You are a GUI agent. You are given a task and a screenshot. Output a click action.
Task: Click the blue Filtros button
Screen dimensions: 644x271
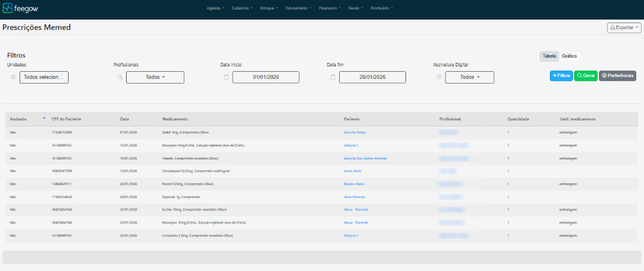point(561,76)
